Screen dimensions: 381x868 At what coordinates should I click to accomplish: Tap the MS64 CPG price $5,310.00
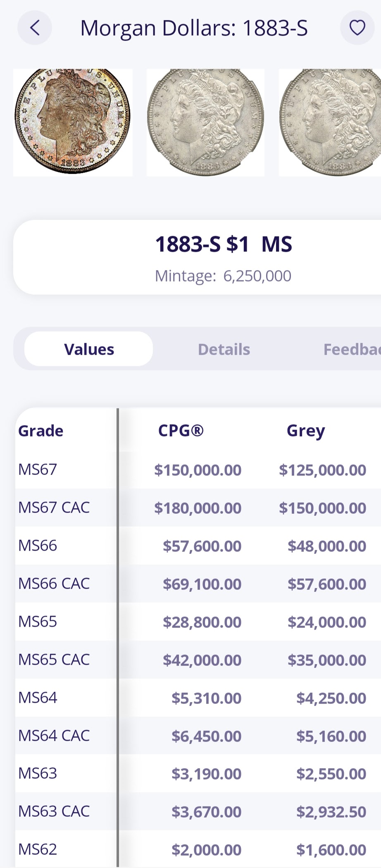click(206, 698)
